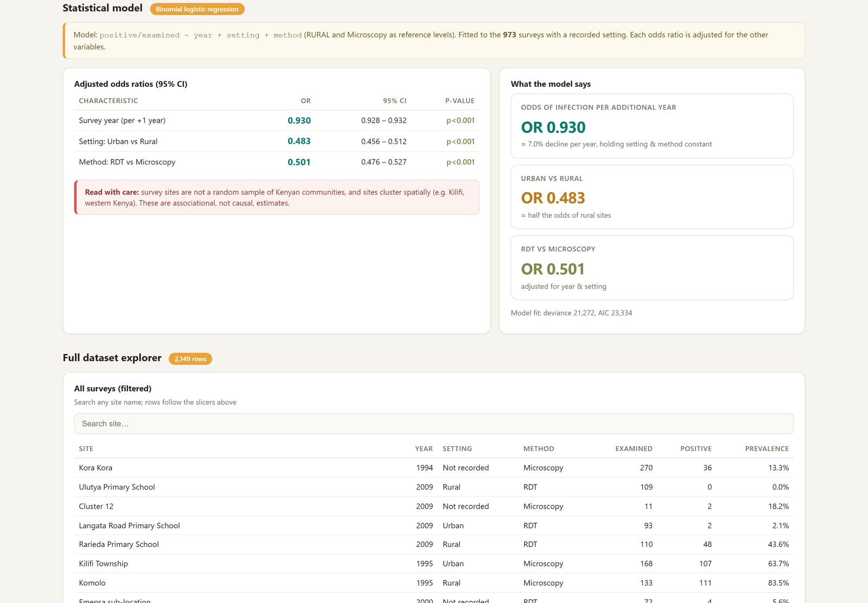The height and width of the screenshot is (603, 868).
Task: Click the POSITIVE column header
Action: (x=696, y=449)
